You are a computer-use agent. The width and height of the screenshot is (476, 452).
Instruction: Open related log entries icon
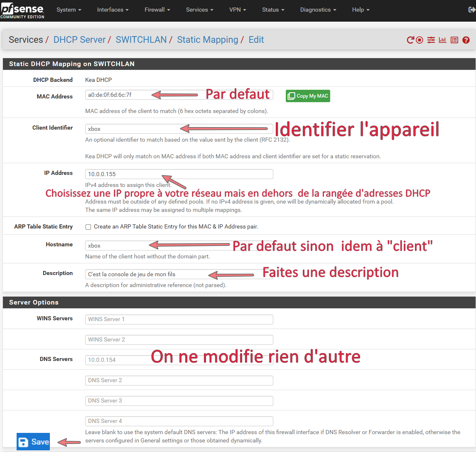pyautogui.click(x=454, y=40)
